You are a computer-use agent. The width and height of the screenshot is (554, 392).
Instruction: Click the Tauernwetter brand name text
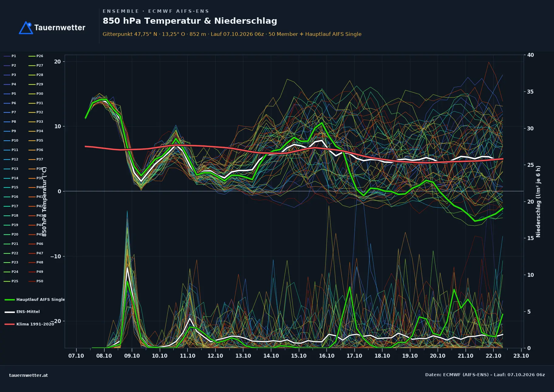click(x=60, y=28)
